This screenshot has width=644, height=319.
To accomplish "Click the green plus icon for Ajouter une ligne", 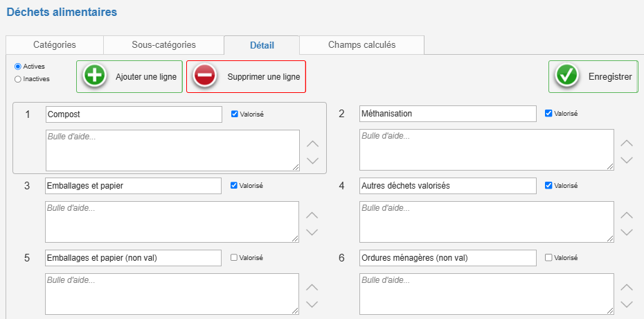I will (94, 76).
